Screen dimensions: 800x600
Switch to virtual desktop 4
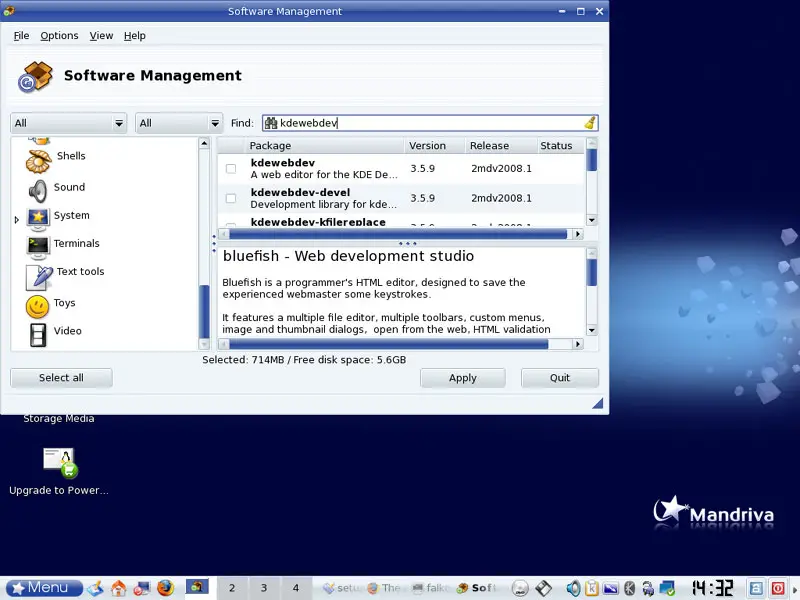point(295,588)
